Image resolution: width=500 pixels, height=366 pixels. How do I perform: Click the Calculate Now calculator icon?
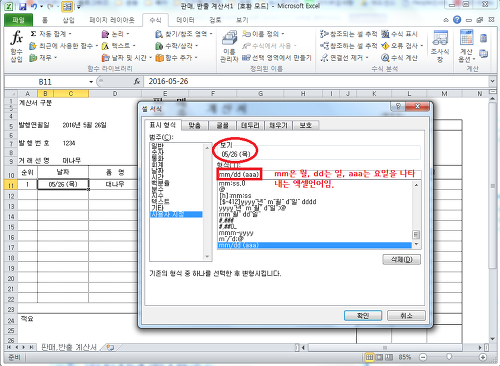point(483,38)
